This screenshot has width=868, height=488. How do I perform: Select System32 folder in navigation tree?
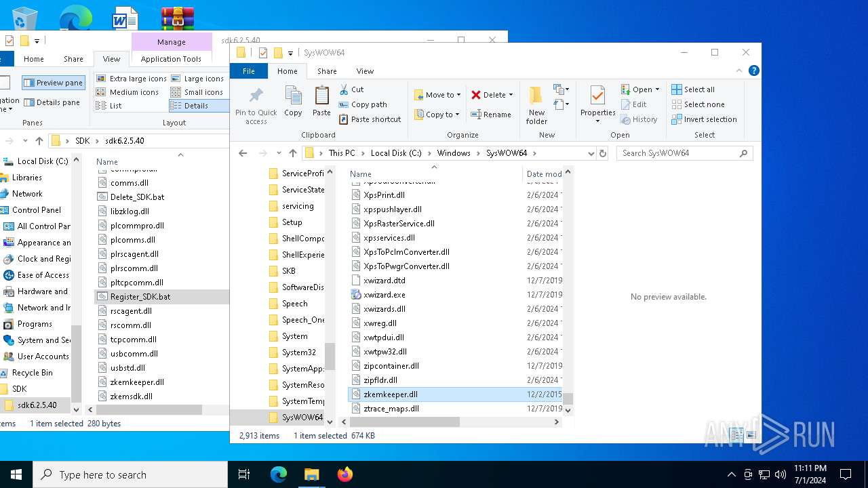(299, 352)
